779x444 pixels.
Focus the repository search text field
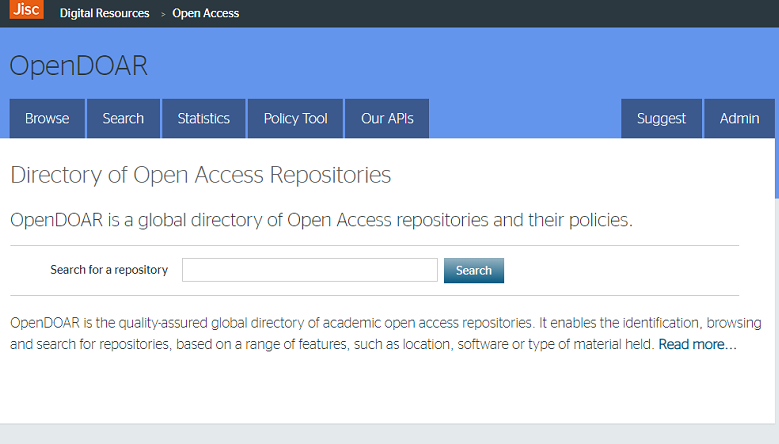(310, 270)
